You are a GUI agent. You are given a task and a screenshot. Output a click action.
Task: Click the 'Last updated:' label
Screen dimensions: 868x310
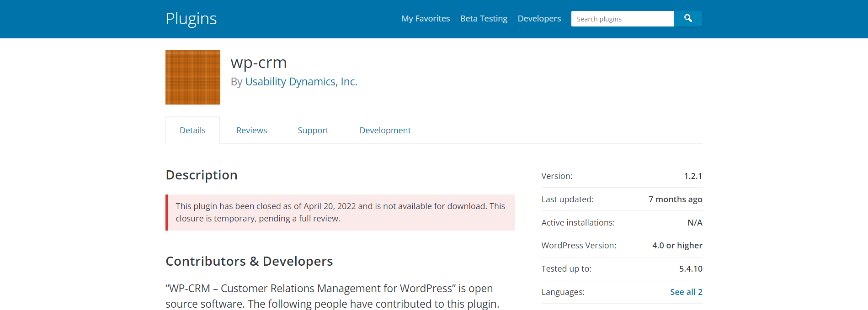click(x=567, y=200)
